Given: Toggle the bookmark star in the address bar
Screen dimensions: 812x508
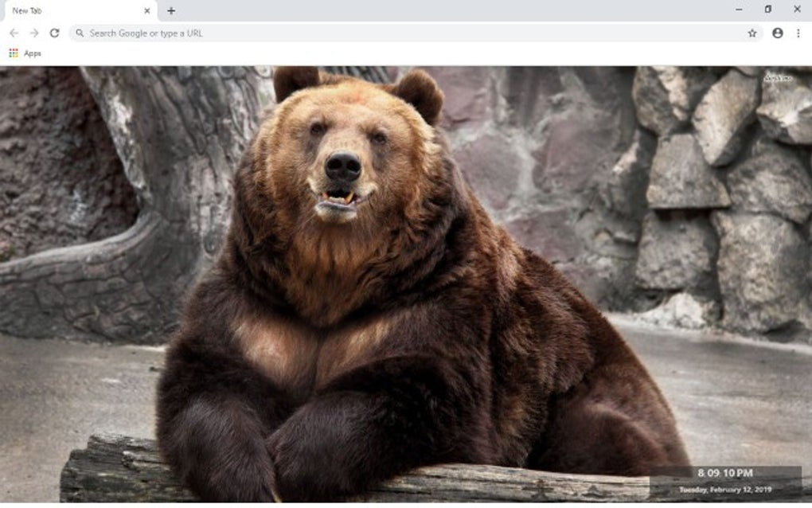Looking at the screenshot, I should (750, 33).
